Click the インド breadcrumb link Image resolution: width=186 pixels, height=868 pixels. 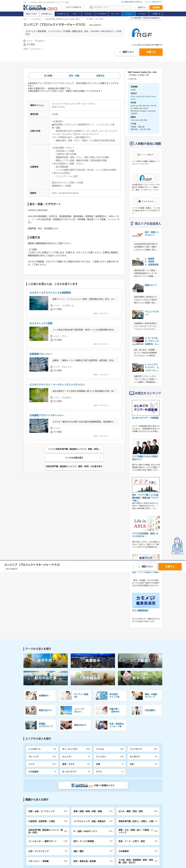coord(36,19)
